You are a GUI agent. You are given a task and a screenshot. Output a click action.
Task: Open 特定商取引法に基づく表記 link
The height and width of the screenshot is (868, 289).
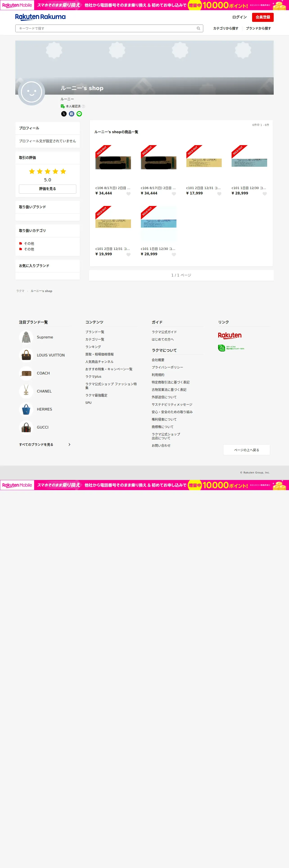[x=171, y=382]
